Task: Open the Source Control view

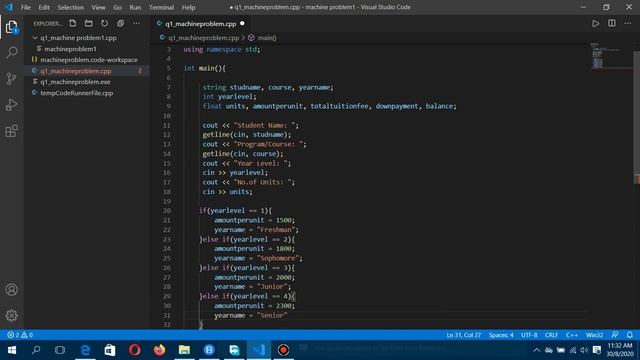Action: tap(11, 79)
